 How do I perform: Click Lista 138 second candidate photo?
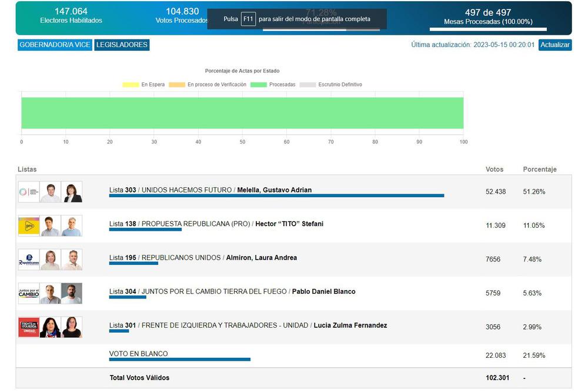click(x=72, y=226)
